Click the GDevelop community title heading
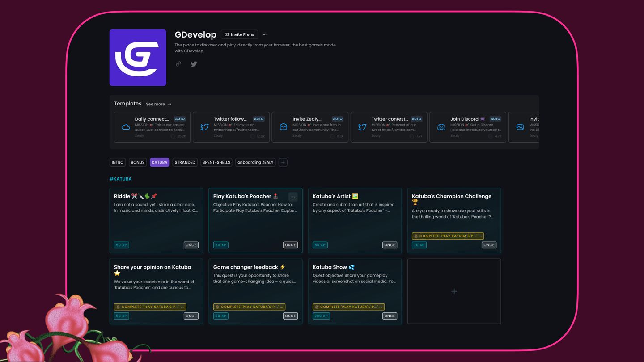 coord(195,35)
